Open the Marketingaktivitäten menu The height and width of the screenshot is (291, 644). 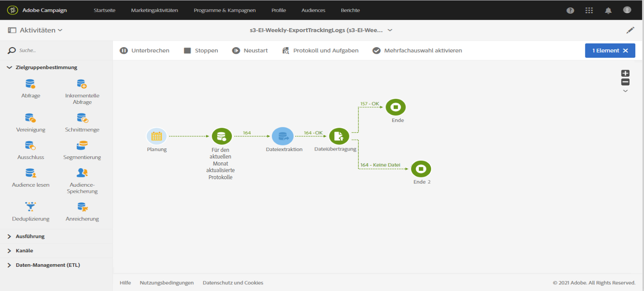click(x=154, y=10)
